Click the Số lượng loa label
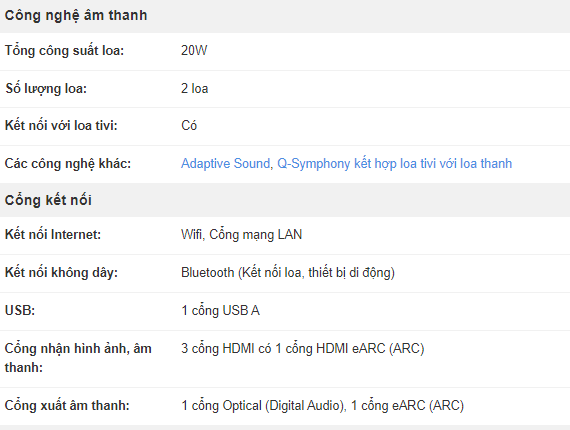 [46, 88]
